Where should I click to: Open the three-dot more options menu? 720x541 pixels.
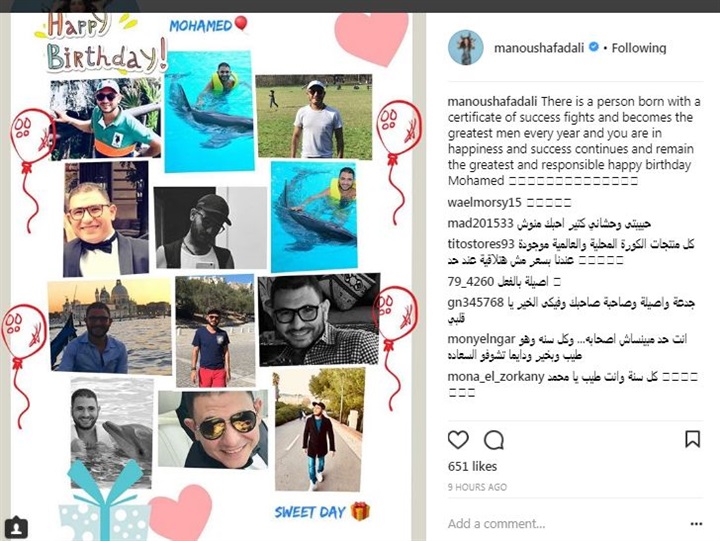point(696,524)
